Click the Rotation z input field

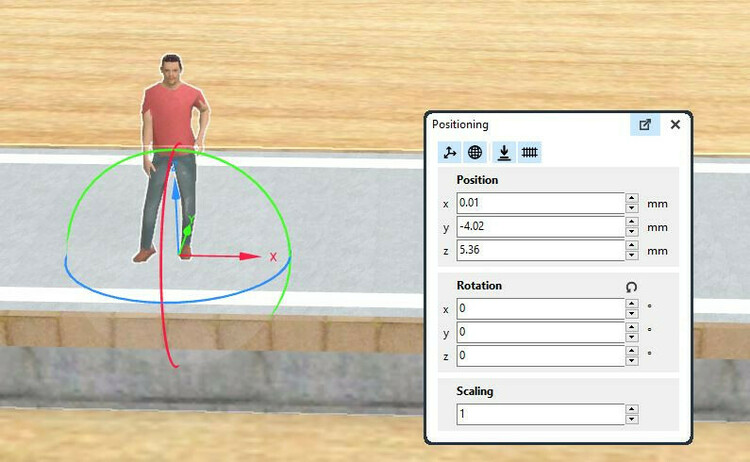[x=540, y=356]
